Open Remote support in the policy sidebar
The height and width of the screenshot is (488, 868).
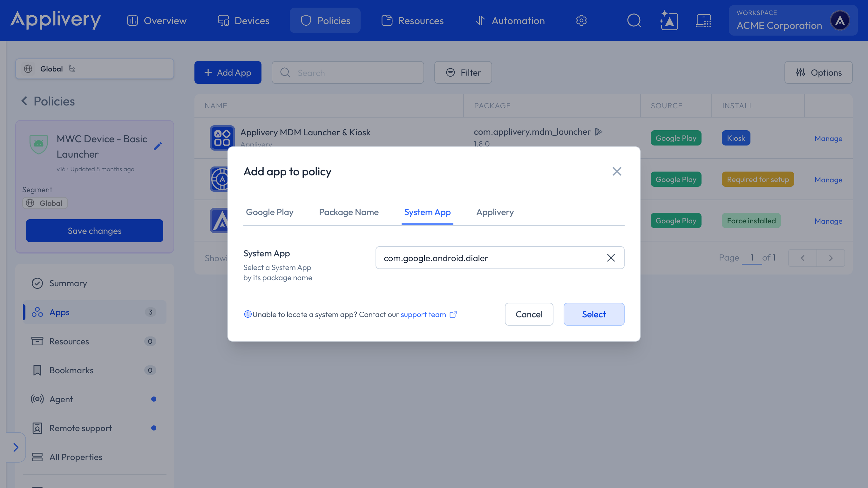tap(95, 428)
